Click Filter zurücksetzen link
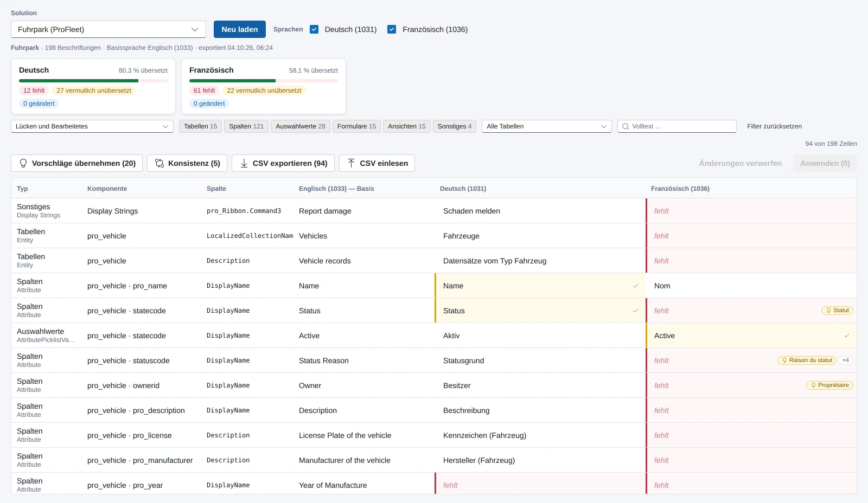 (x=774, y=126)
